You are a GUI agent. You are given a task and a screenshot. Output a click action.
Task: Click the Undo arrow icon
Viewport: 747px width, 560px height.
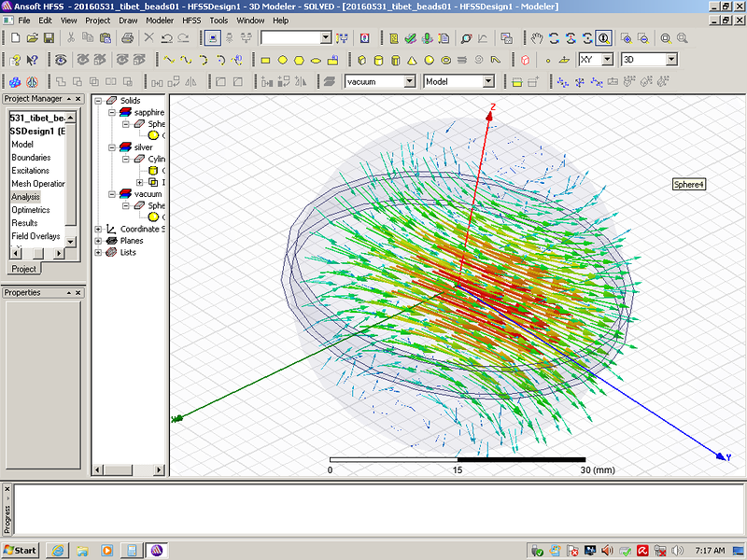[x=166, y=38]
